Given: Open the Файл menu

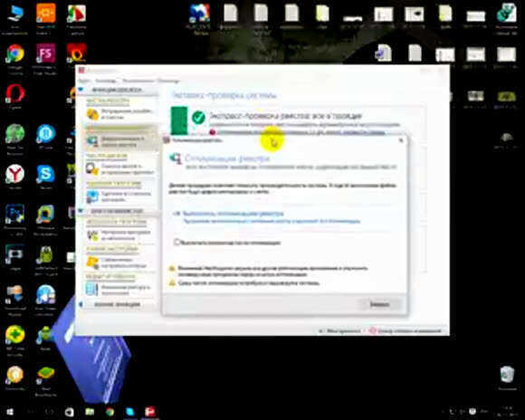Looking at the screenshot, I should [84, 81].
